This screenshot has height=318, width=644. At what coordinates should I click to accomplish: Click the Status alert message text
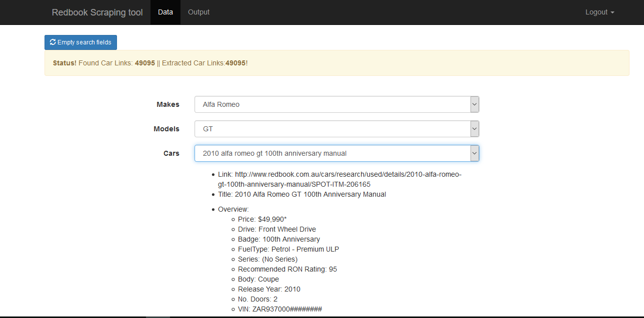(150, 63)
